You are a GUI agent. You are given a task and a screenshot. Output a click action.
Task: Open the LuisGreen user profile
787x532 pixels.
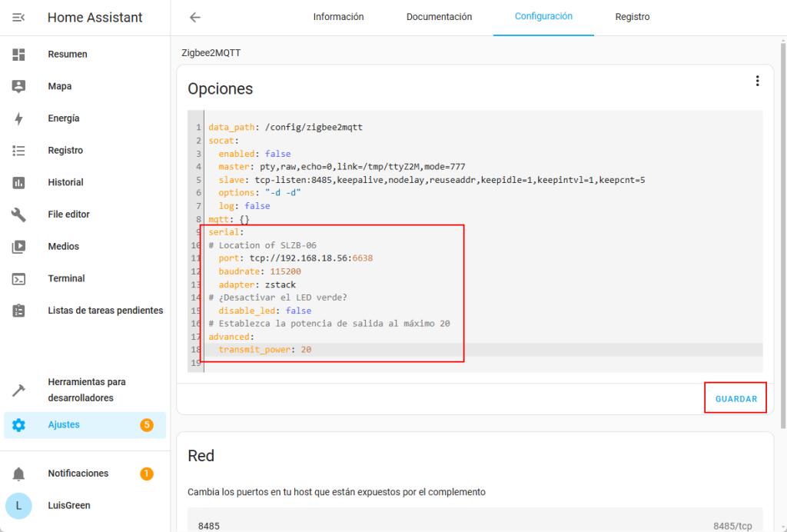tap(18, 506)
